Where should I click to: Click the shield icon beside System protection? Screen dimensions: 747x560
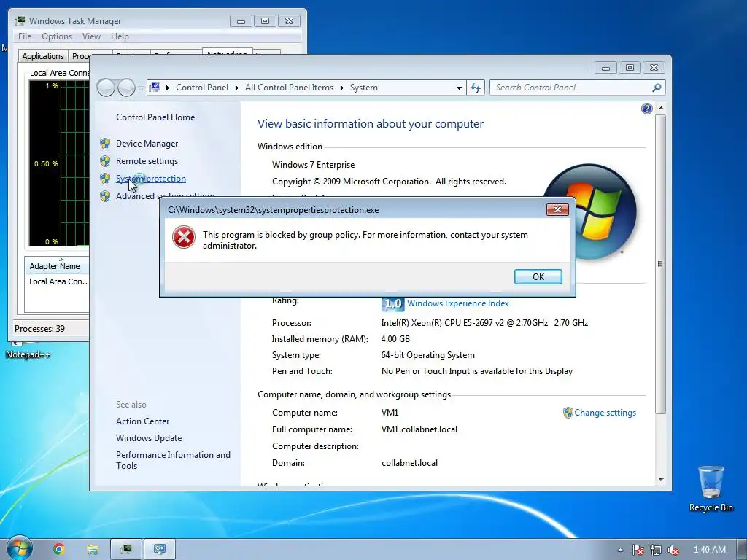coord(105,179)
